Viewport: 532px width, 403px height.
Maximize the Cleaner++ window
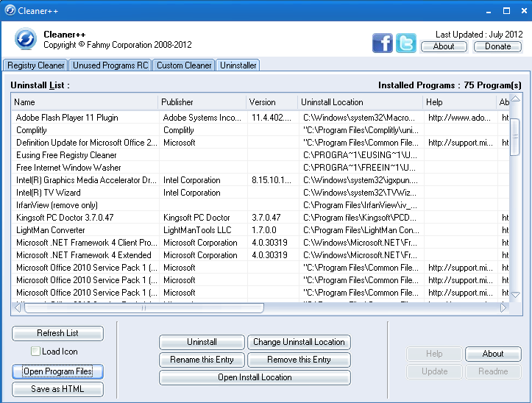(x=506, y=11)
